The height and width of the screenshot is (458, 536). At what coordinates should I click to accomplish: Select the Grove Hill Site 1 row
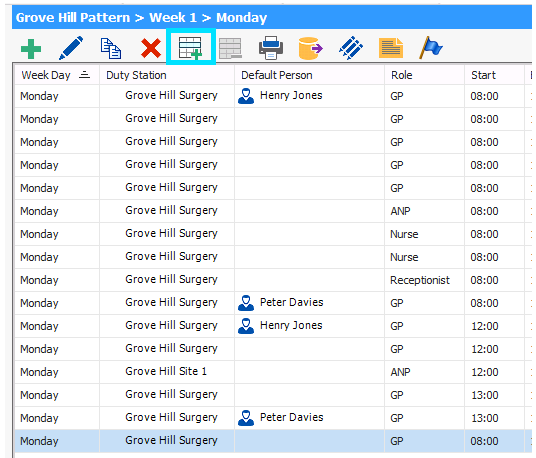coord(273,372)
